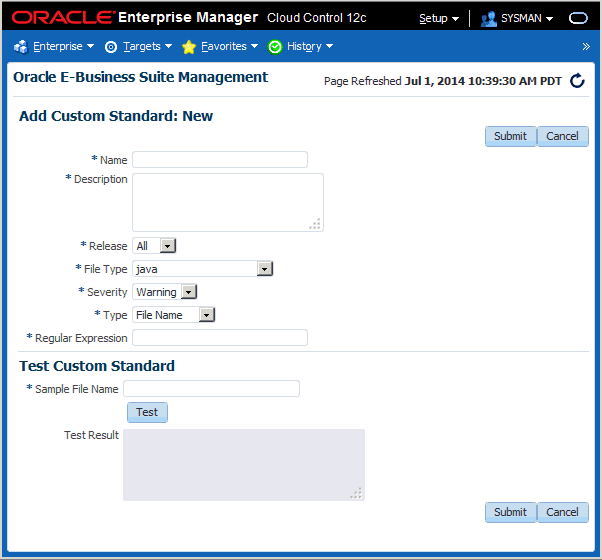The width and height of the screenshot is (602, 560).
Task: Click the top Submit button
Action: click(510, 136)
